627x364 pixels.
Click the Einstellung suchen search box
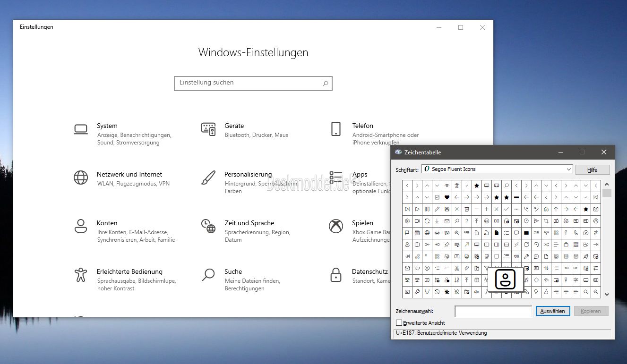pyautogui.click(x=253, y=83)
